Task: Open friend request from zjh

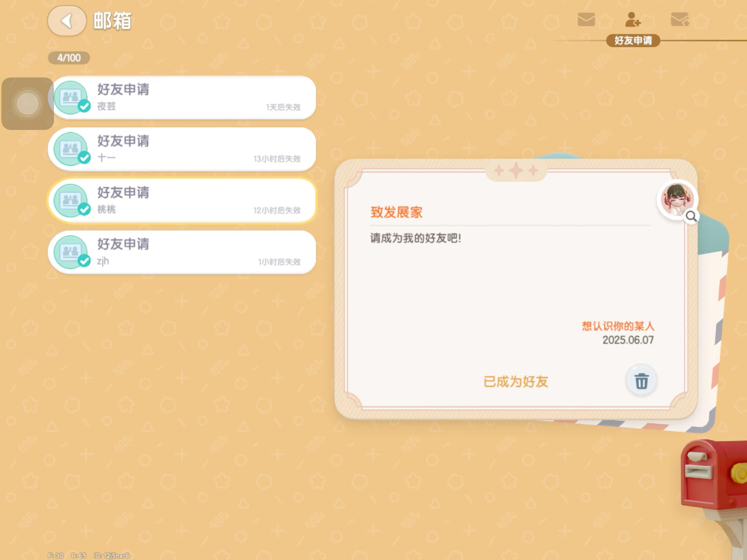Action: (x=182, y=252)
